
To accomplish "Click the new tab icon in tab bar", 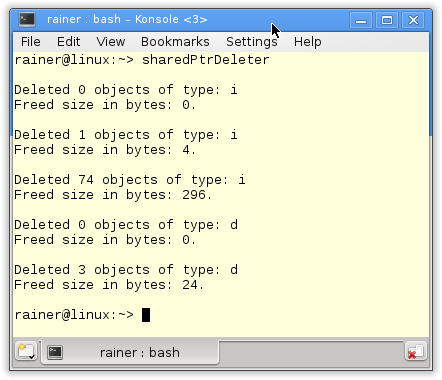I will (26, 351).
